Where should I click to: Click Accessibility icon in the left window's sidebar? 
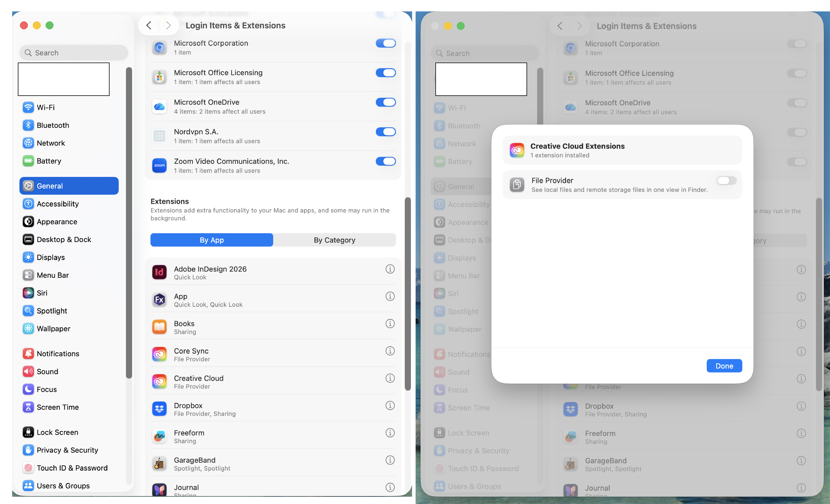tap(28, 204)
